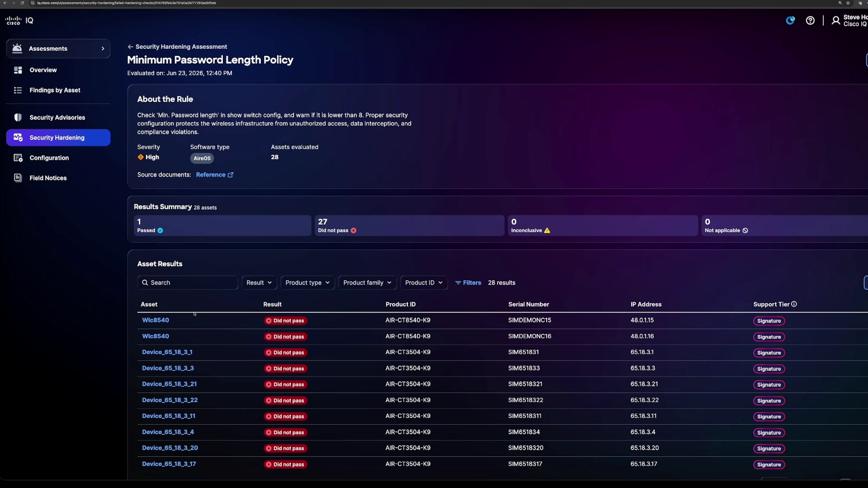Expand the Assessments menu chevron
868x488 pixels.
(x=103, y=49)
